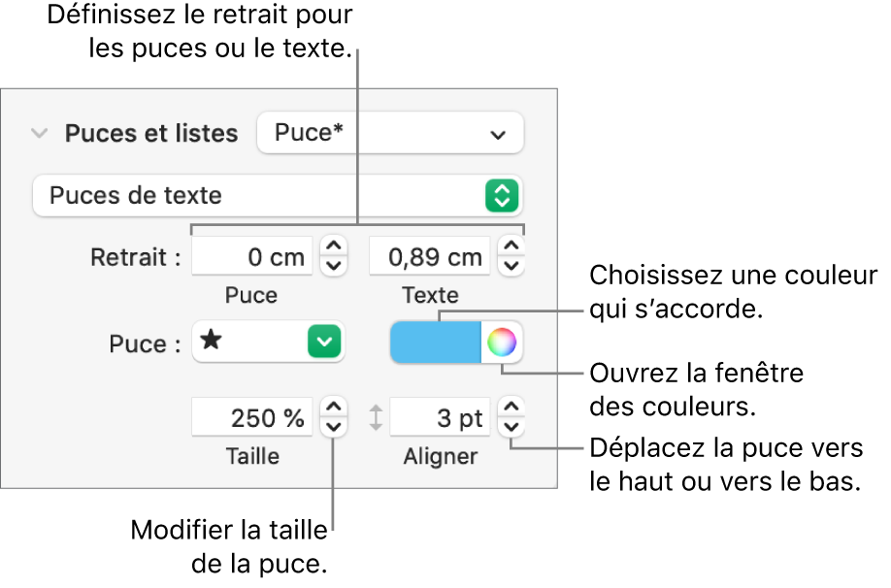This screenshot has width=891, height=588.
Task: Open the Puces de texte popup menu
Action: (278, 195)
